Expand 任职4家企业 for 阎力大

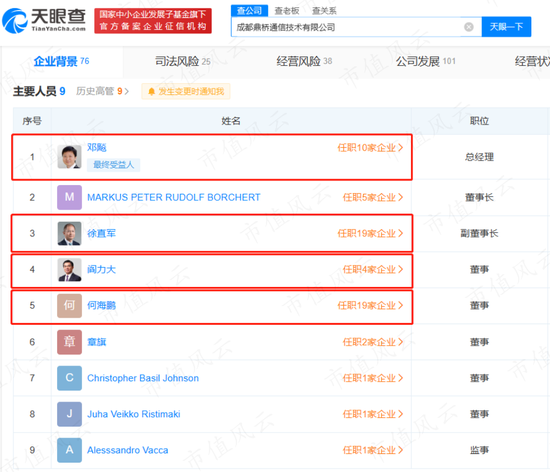[373, 269]
